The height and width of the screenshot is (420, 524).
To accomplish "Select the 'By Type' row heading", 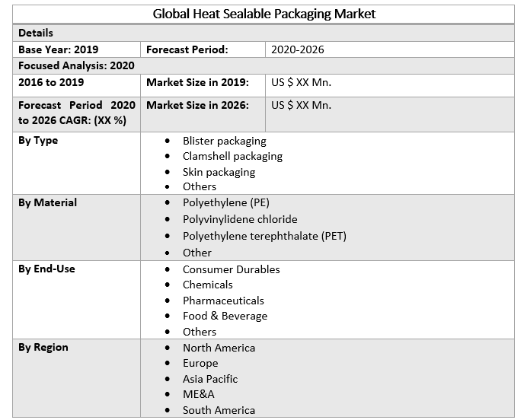I will [38, 140].
